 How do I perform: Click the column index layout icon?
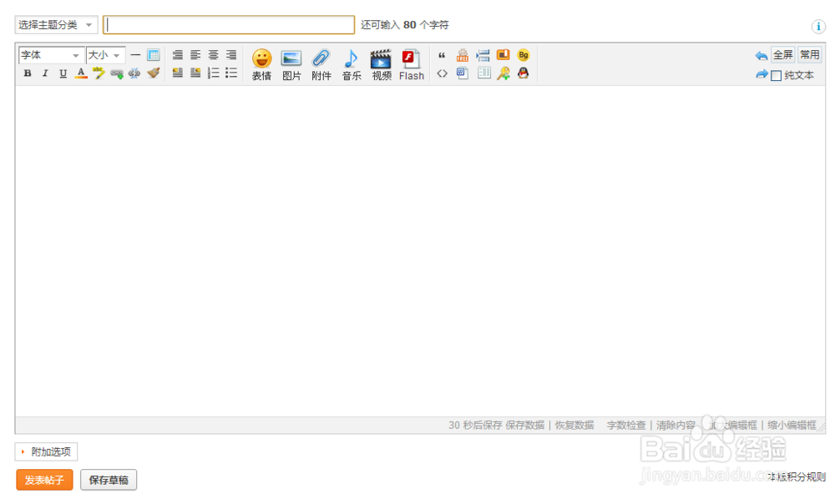(x=484, y=73)
